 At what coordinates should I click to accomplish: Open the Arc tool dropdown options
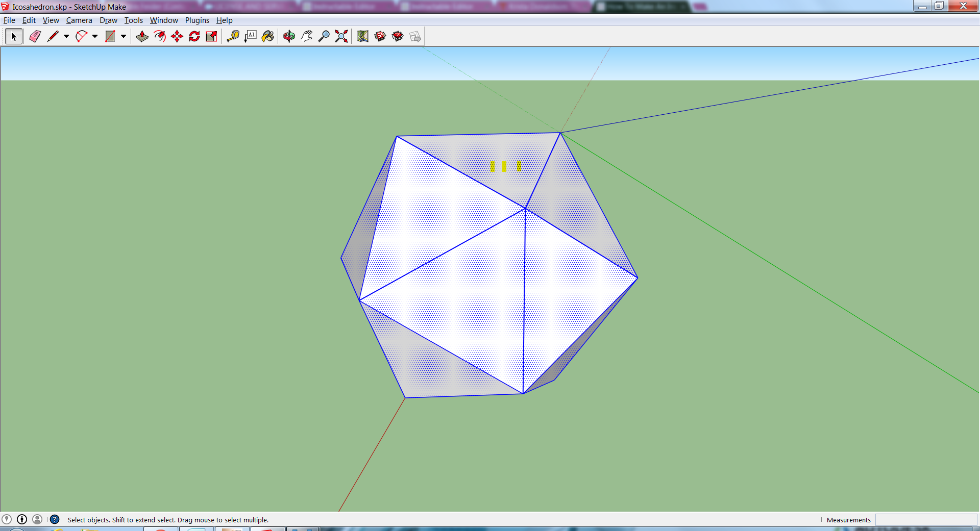(95, 37)
